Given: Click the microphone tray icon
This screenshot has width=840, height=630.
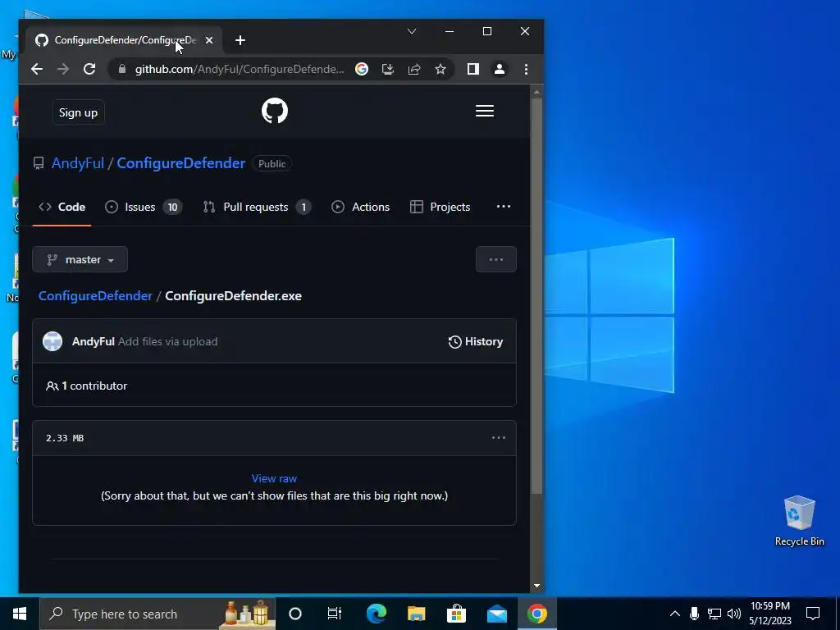Looking at the screenshot, I should coord(694,614).
